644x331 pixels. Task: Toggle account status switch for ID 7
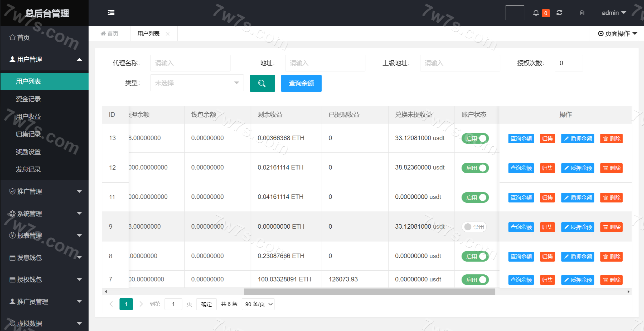tap(475, 280)
